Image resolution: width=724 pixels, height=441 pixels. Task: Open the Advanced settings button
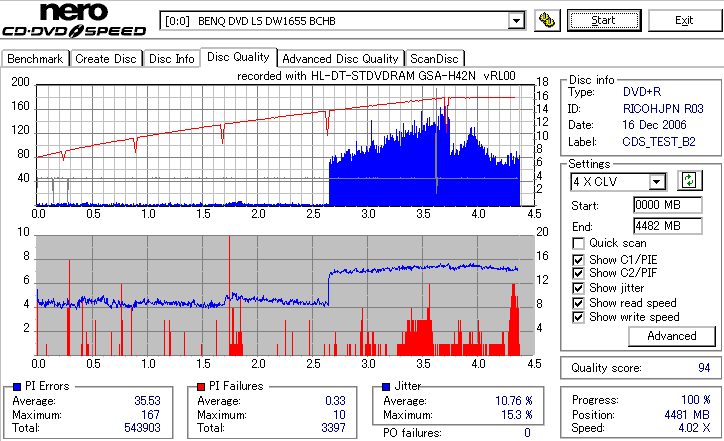(672, 336)
